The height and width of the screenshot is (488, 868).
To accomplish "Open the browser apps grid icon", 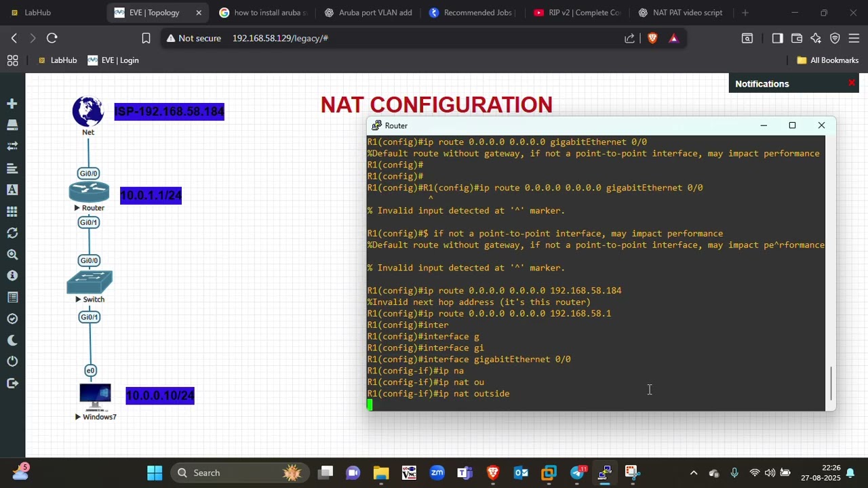I will pos(12,60).
